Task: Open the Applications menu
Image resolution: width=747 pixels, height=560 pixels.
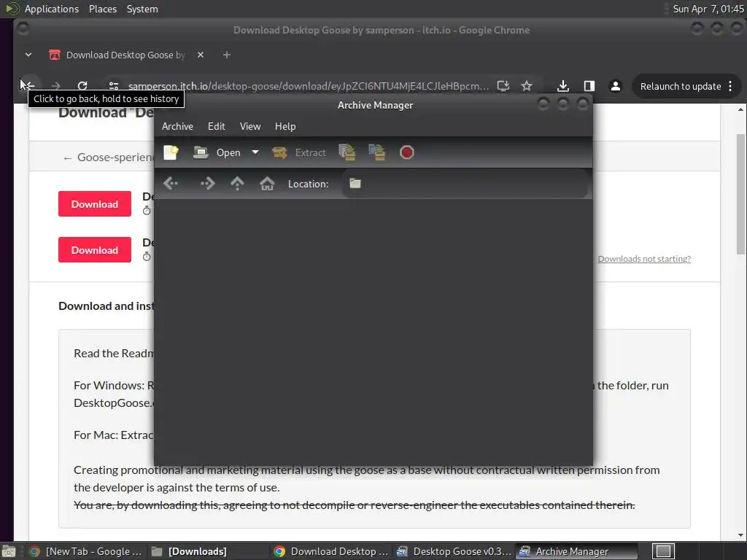Action: [x=52, y=9]
